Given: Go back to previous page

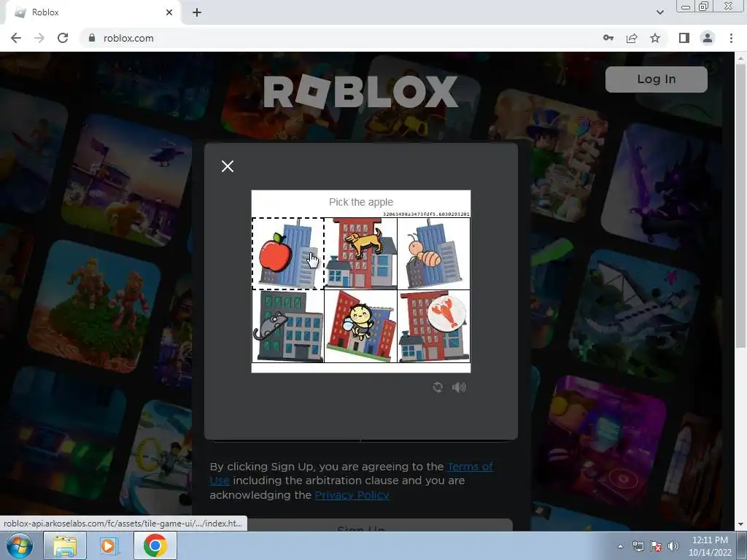Looking at the screenshot, I should [x=16, y=38].
